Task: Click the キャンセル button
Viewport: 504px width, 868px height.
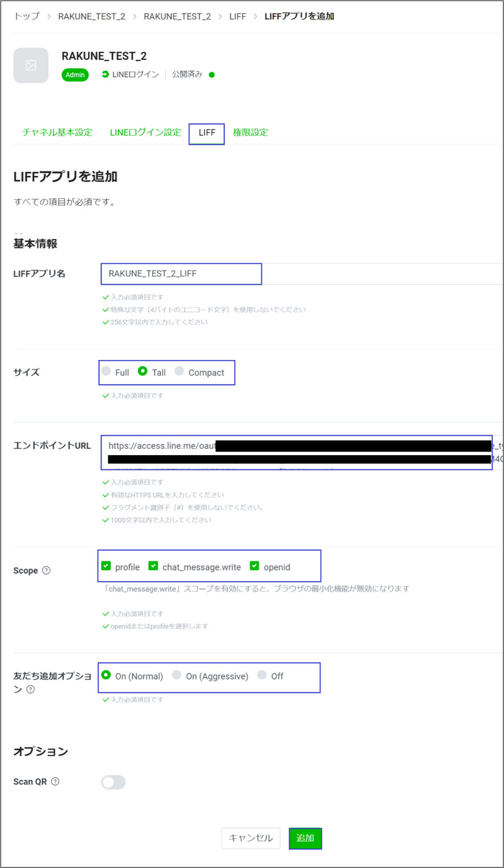Action: [x=251, y=838]
